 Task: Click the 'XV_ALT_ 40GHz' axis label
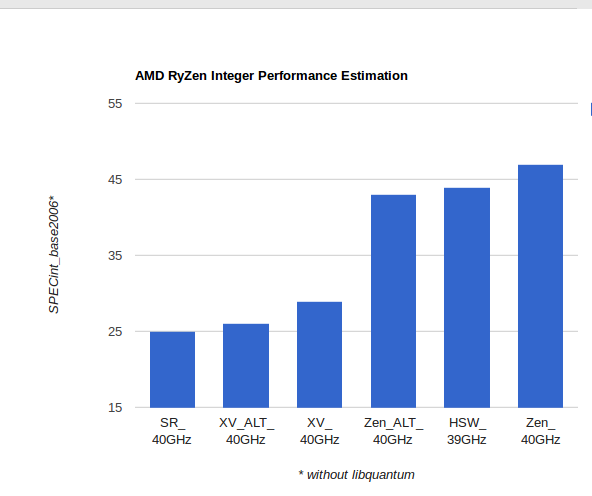click(246, 431)
